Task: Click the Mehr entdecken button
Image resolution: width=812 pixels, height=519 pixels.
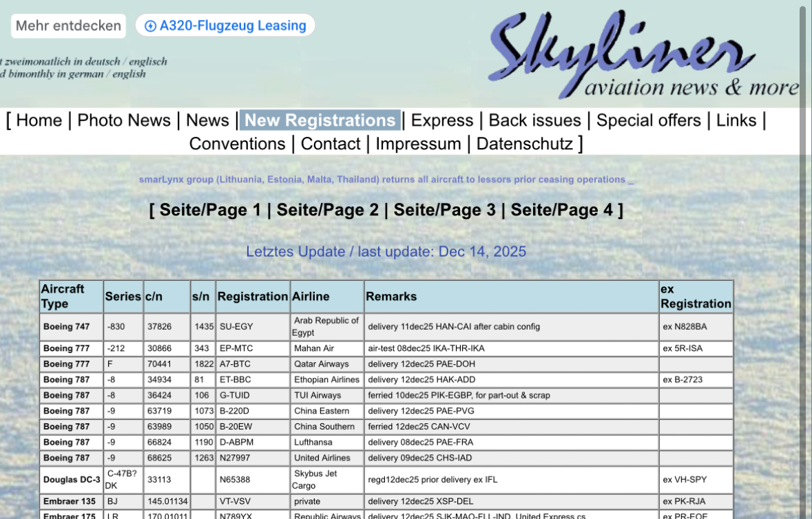Action: tap(68, 26)
